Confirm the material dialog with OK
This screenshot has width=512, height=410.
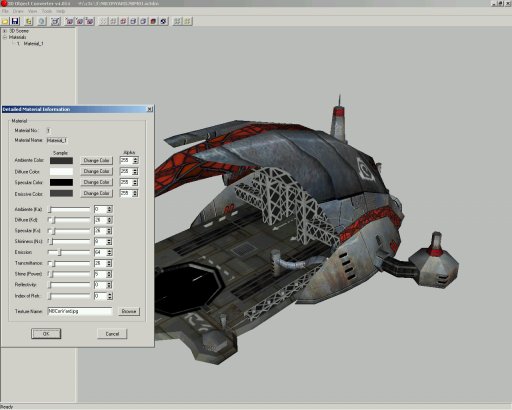coord(46,334)
